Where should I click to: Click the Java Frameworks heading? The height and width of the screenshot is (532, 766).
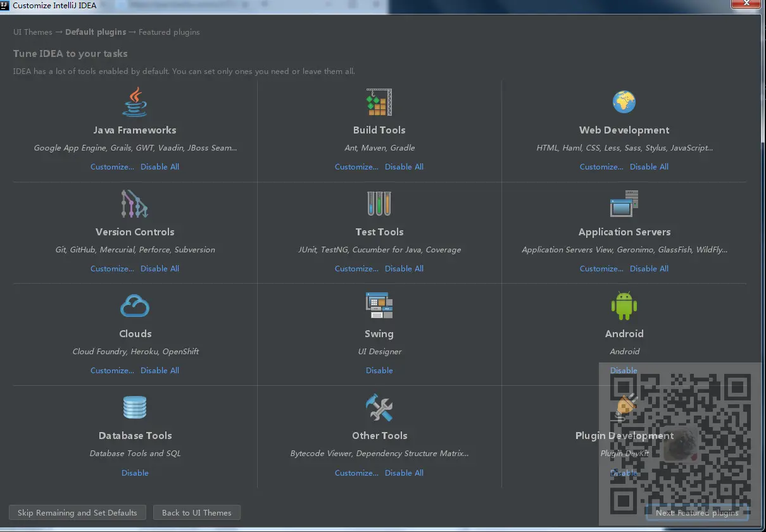[135, 130]
